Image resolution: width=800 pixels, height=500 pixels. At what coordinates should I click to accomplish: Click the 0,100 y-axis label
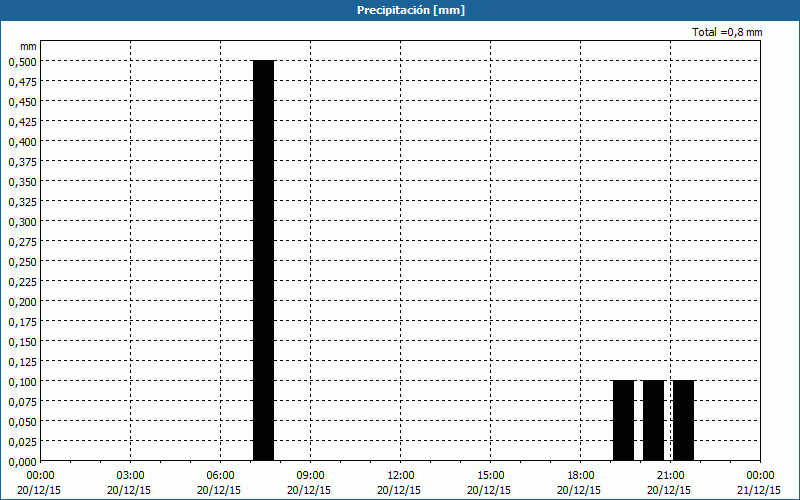22,382
